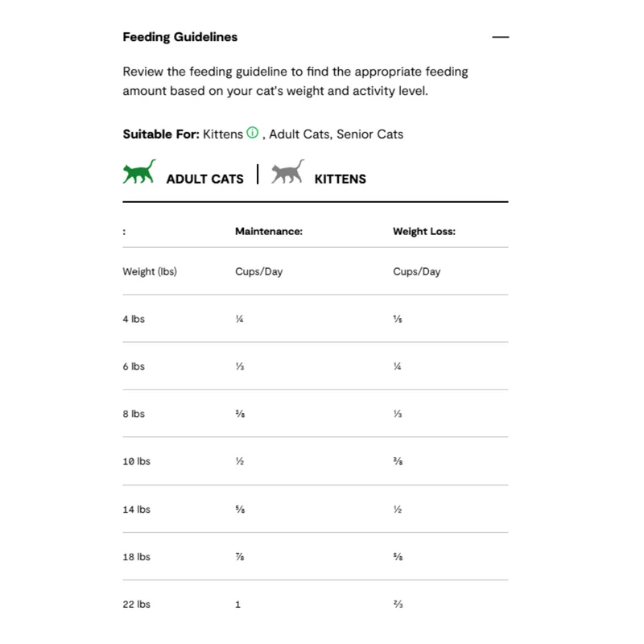
Task: Select the 18 lbs row
Action: pyautogui.click(x=316, y=556)
